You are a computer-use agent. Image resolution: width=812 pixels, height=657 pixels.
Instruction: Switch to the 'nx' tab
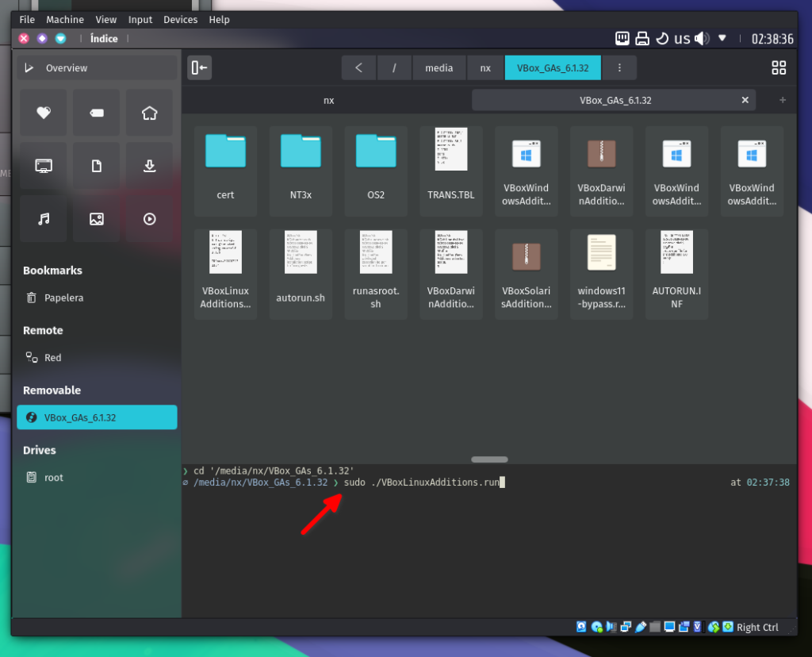click(328, 100)
